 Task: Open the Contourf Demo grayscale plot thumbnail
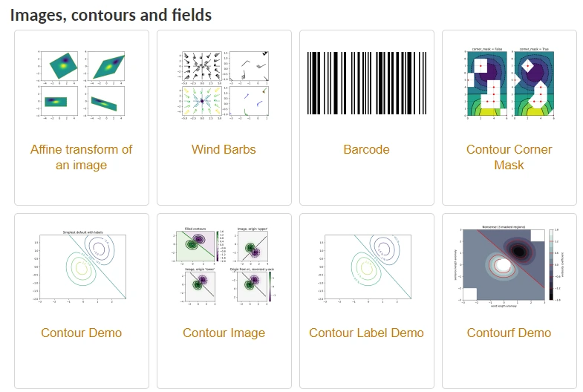pos(509,266)
